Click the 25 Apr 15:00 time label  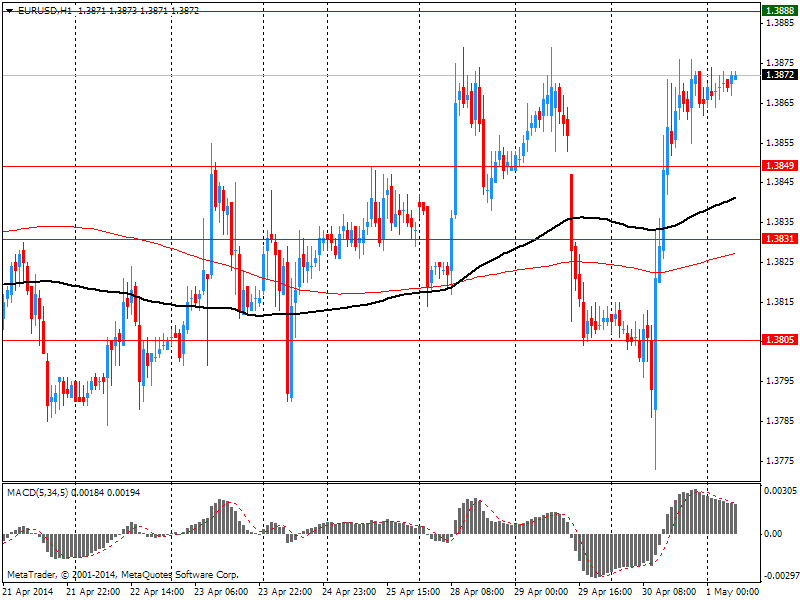412,592
